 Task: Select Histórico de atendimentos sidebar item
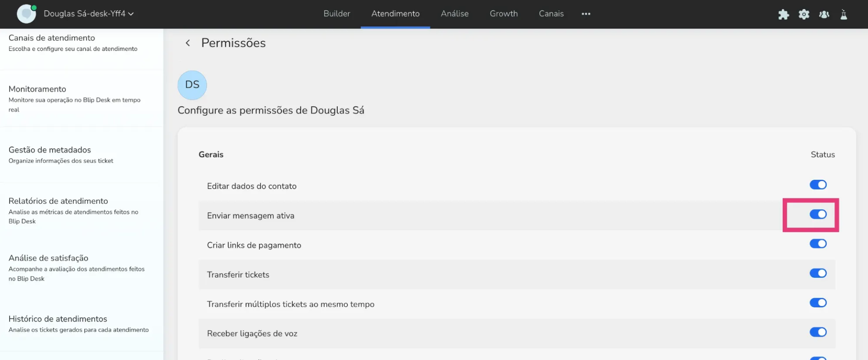58,319
